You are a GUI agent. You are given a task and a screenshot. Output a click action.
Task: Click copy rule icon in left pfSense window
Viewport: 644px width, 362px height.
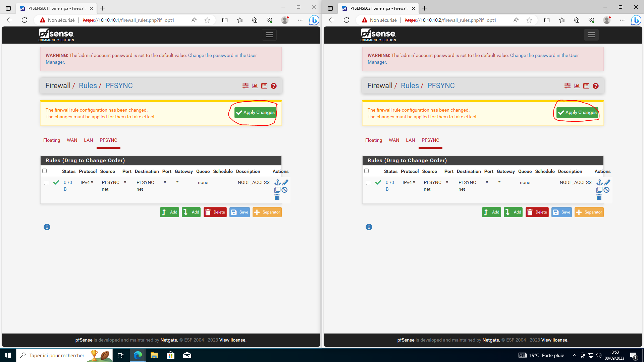point(277,190)
